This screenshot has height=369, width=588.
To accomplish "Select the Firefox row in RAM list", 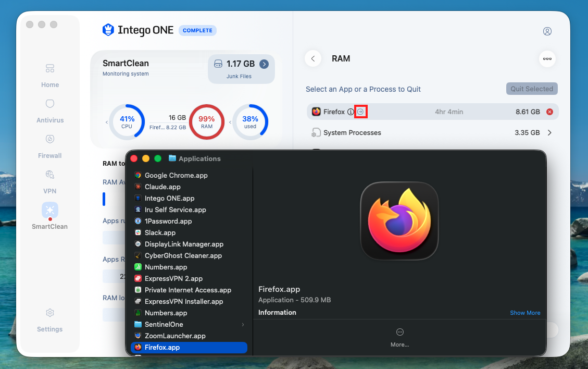I will click(433, 112).
